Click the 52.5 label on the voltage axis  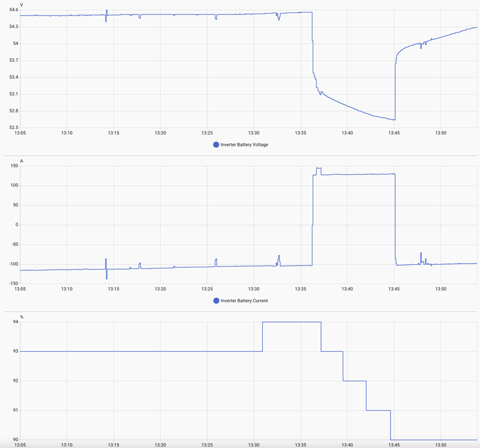click(14, 127)
